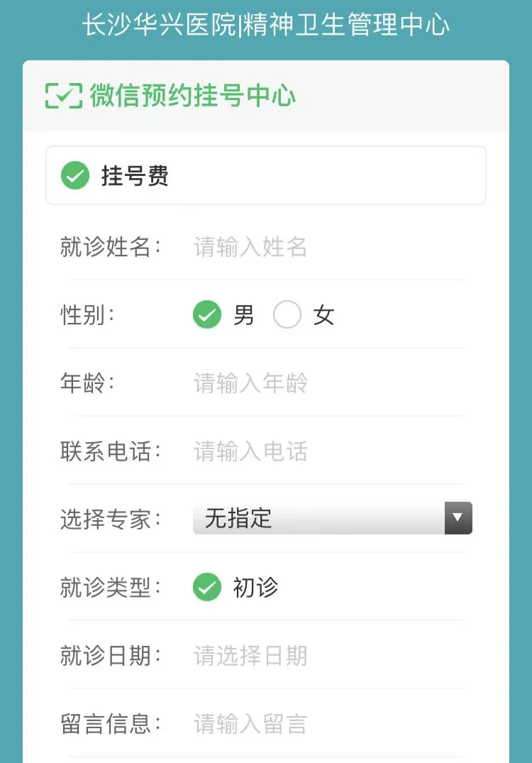Screen dimensions: 532x763
Task: Click the 初诊 label text
Action: [x=255, y=588]
